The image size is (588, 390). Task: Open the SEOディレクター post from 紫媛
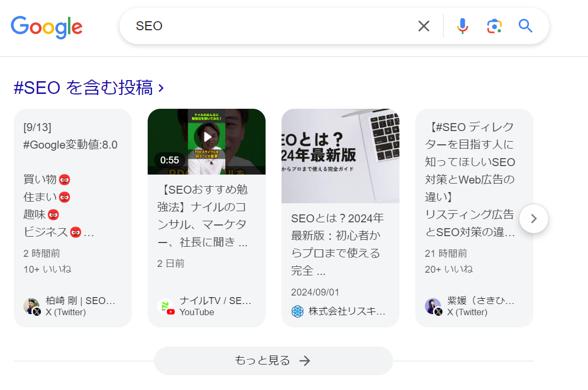[x=473, y=180]
